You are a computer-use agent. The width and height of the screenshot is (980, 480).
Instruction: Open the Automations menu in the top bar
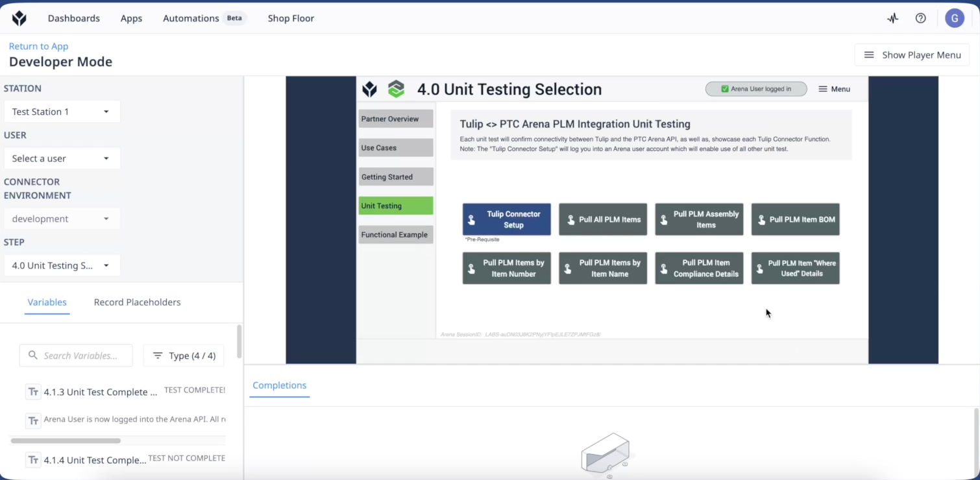(x=191, y=18)
